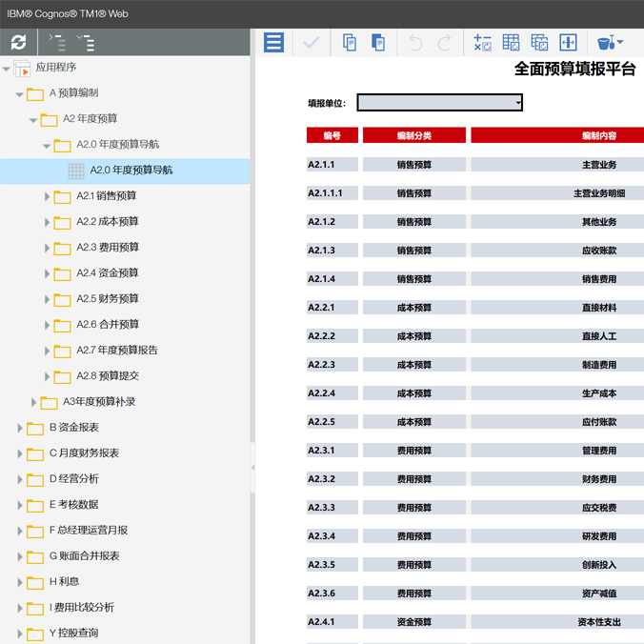
Task: Click the 直接材料 content cell
Action: (557, 307)
